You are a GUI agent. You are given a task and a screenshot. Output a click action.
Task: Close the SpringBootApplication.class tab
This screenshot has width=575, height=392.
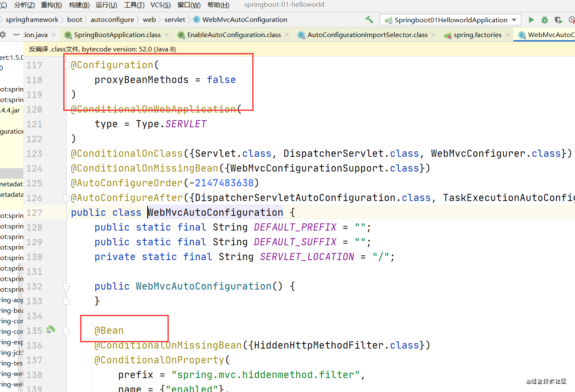[x=167, y=35]
